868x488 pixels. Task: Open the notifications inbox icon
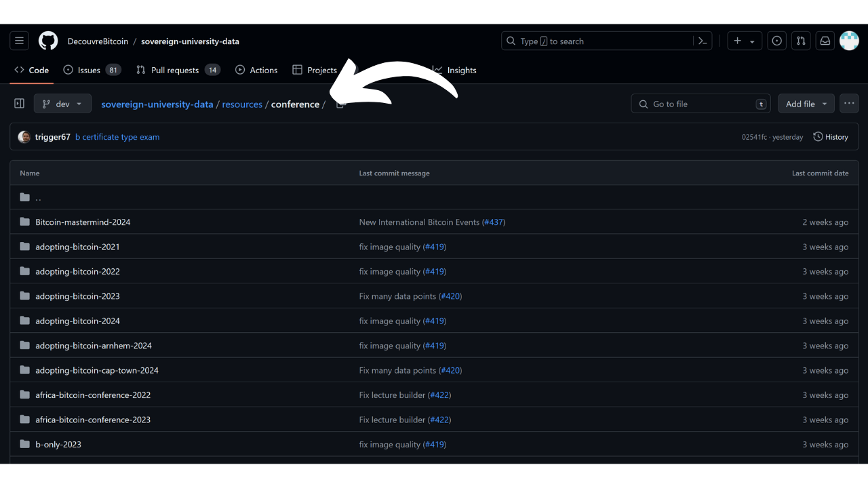(x=825, y=41)
